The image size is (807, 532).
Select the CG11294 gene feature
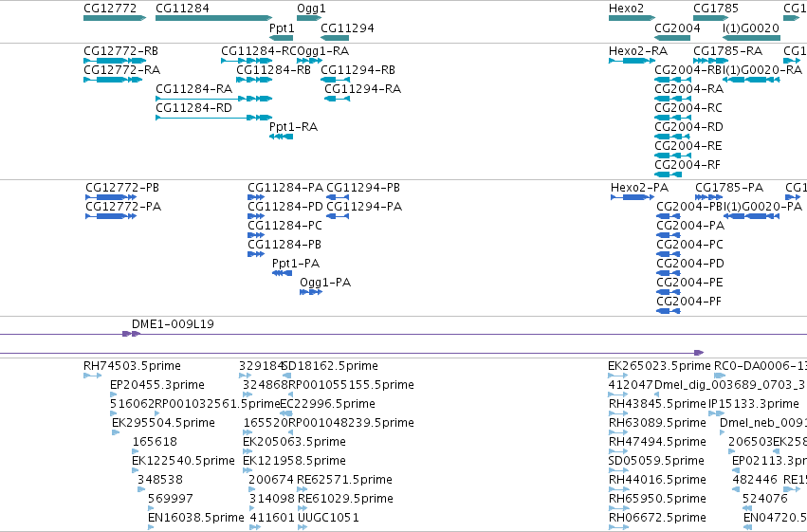tap(335, 38)
